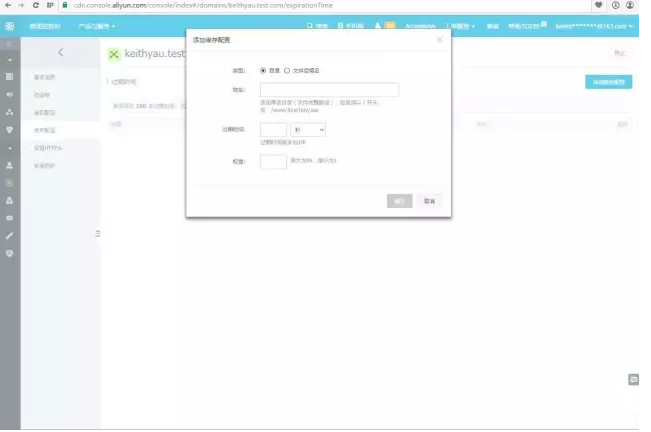This screenshot has width=651, height=432.
Task: Click the cancel button in dialog
Action: (429, 201)
